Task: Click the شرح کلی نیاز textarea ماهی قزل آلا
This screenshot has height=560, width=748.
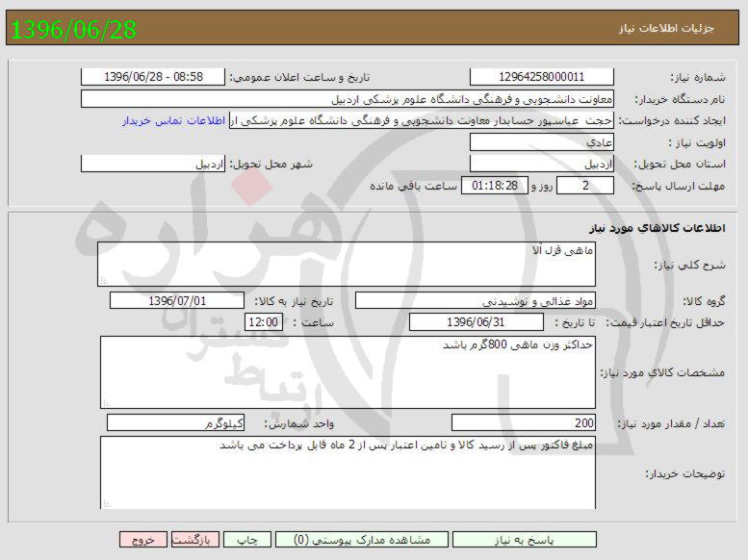Action: [347, 264]
